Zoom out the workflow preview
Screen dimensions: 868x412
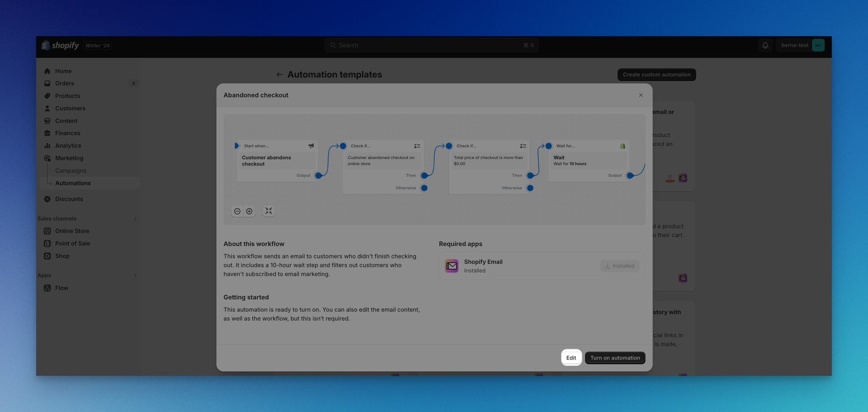tap(237, 211)
